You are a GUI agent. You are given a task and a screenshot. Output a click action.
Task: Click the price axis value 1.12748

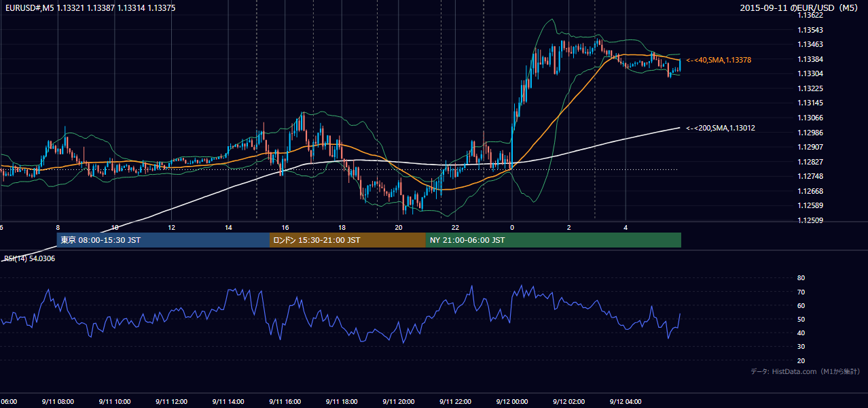[811, 176]
